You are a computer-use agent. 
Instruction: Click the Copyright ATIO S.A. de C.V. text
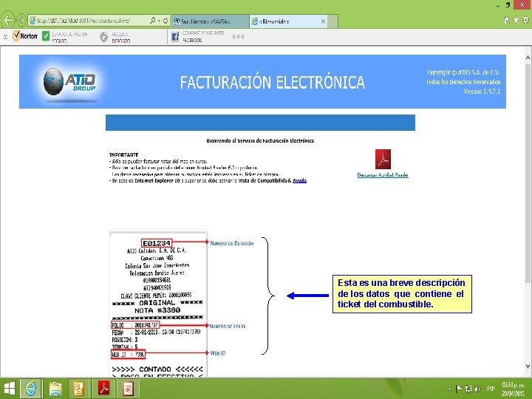pos(463,72)
